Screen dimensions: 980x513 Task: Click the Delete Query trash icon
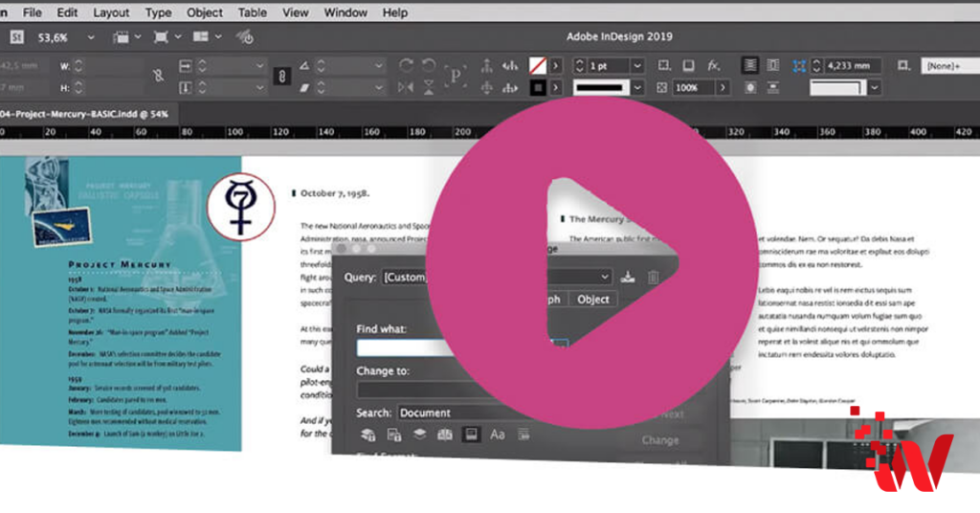654,278
